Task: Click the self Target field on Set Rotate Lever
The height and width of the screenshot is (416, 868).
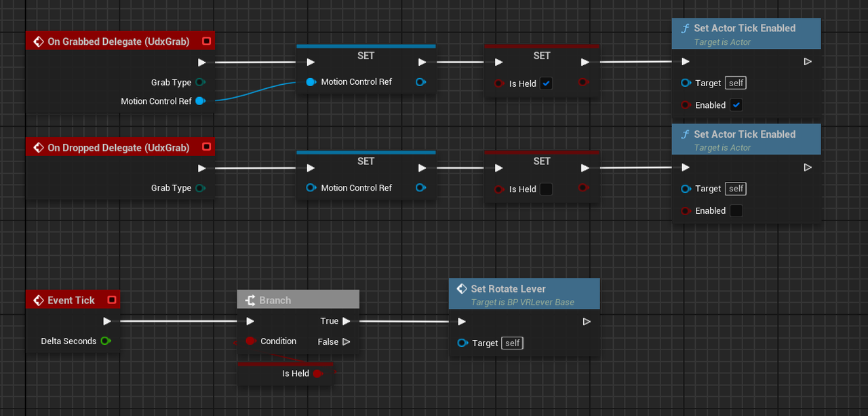Action: 512,343
